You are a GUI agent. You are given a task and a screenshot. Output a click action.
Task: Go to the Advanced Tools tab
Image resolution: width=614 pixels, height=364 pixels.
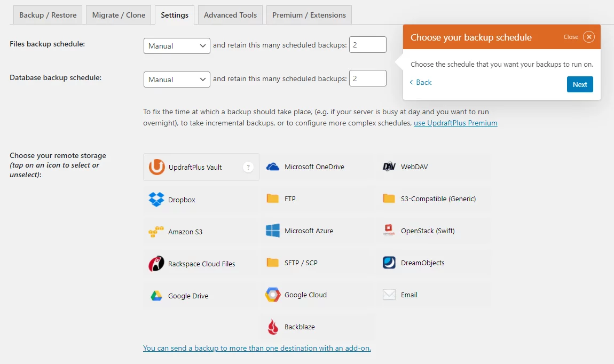pyautogui.click(x=230, y=15)
